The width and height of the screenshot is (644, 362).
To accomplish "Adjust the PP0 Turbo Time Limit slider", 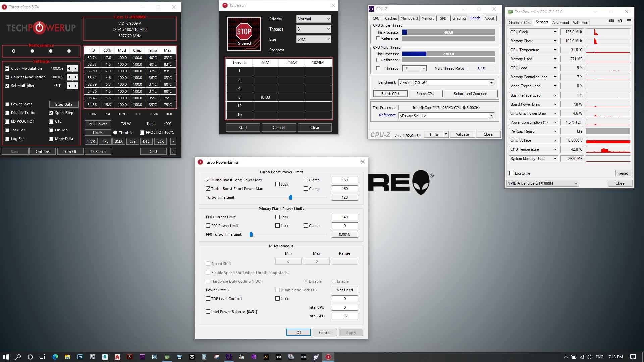I will 251,234.
